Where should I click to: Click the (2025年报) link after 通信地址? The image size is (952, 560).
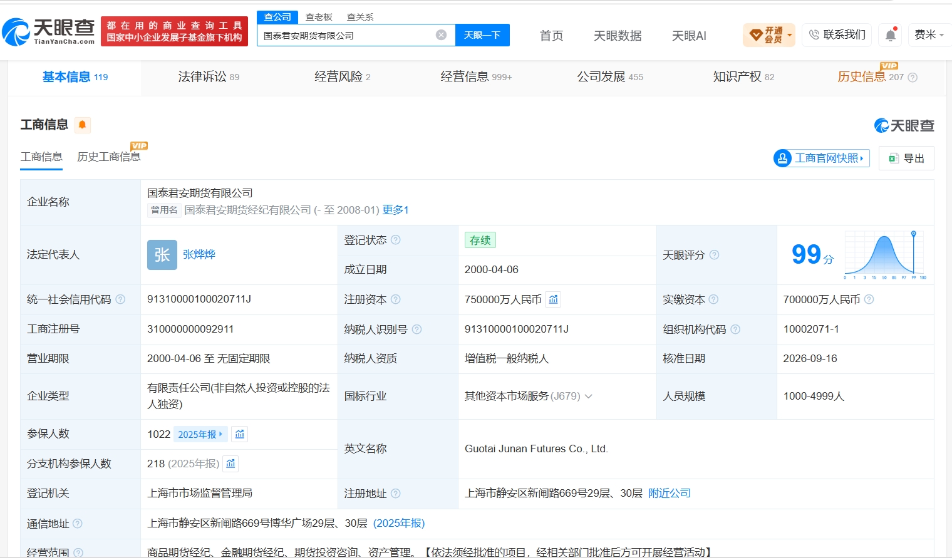[x=399, y=523]
